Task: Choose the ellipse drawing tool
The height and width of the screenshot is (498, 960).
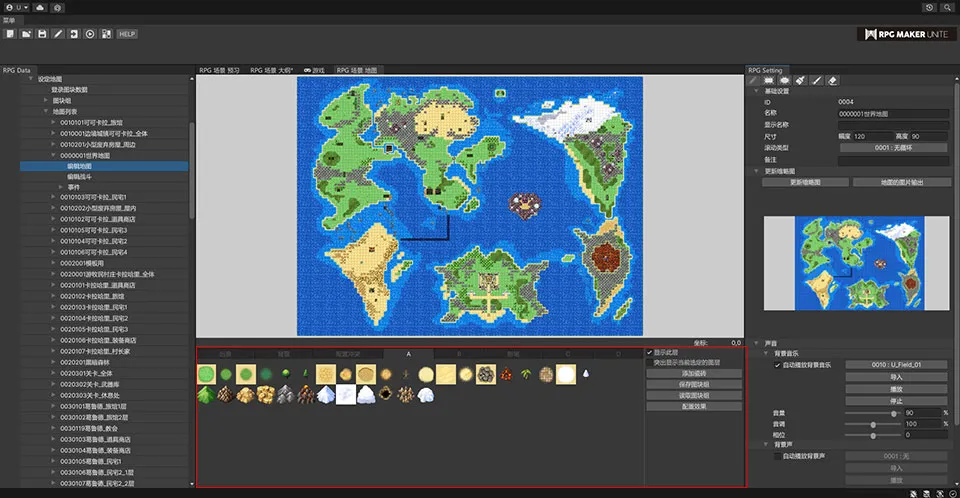Action: 784,80
